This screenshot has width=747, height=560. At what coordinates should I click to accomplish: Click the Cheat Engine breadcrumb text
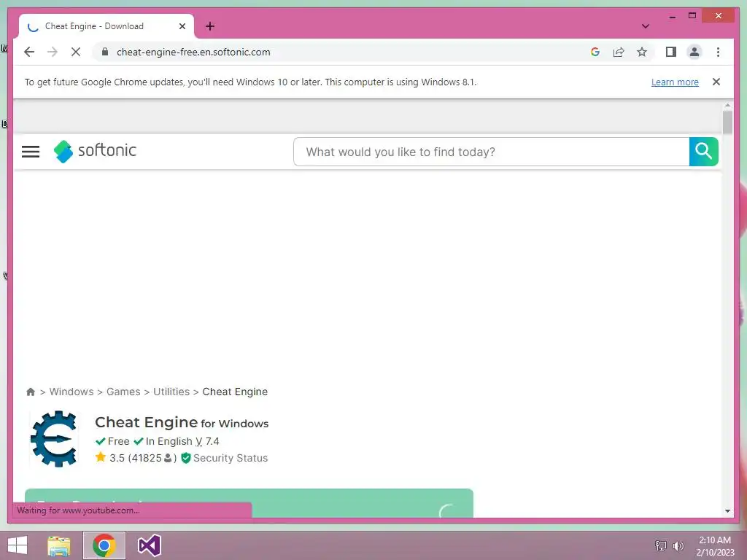pyautogui.click(x=235, y=392)
